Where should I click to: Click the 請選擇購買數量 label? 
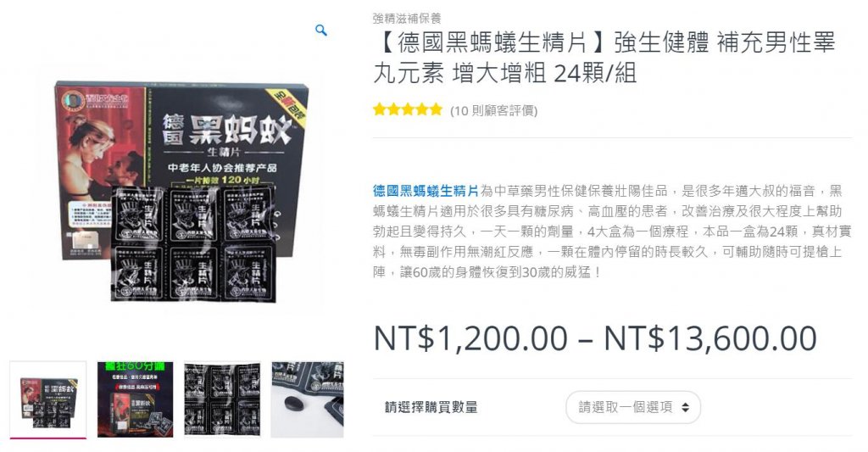tap(431, 408)
